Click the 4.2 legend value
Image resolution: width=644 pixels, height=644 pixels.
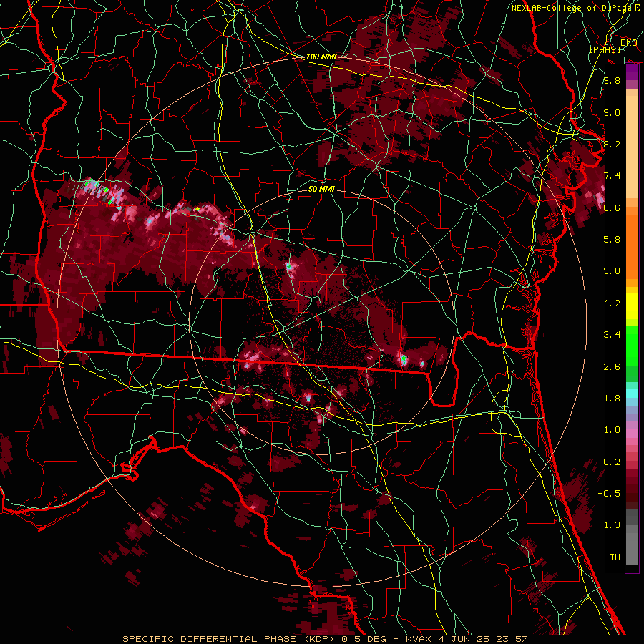coord(612,303)
